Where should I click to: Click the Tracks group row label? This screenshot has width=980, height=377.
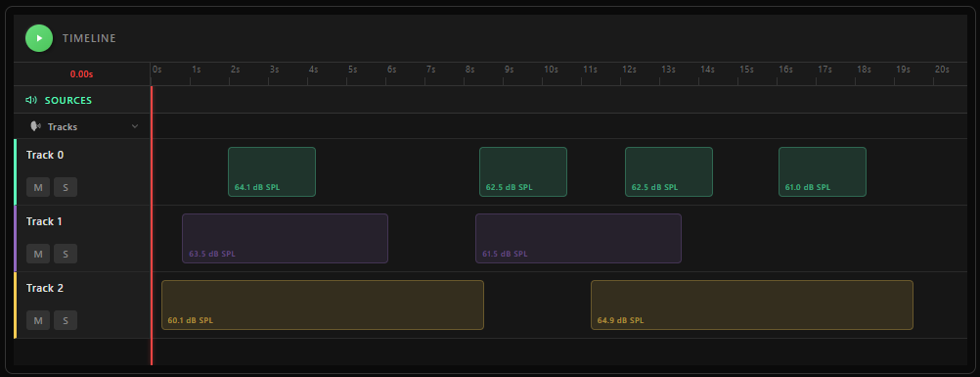(x=63, y=126)
